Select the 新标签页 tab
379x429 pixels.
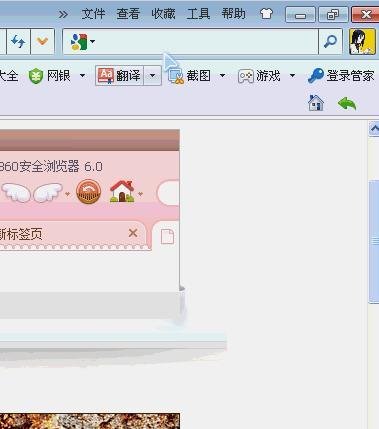tap(73, 234)
